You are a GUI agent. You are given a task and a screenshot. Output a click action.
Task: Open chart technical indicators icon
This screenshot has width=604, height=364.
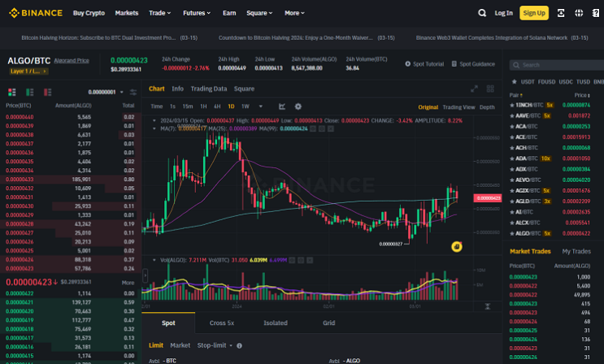coord(282,106)
